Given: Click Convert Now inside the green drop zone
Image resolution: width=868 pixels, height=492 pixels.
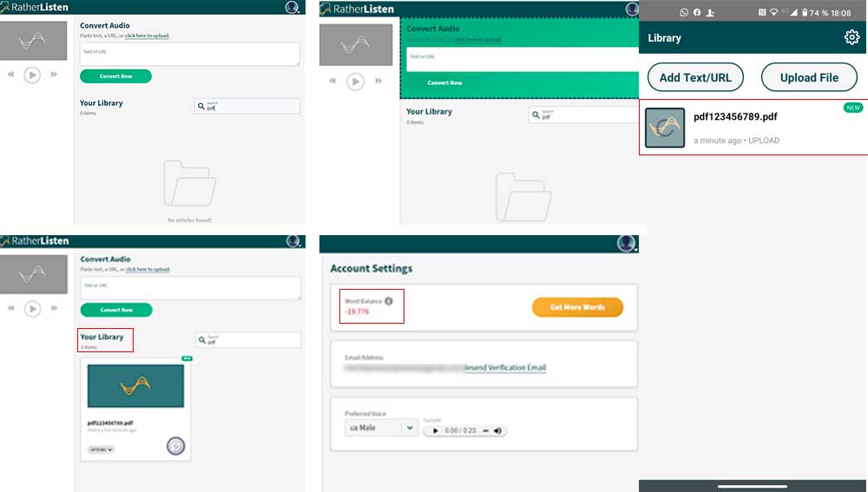Looking at the screenshot, I should click(444, 82).
